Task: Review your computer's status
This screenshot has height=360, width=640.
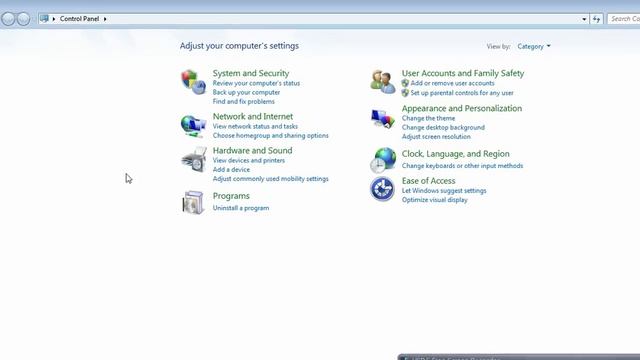Action: (256, 83)
